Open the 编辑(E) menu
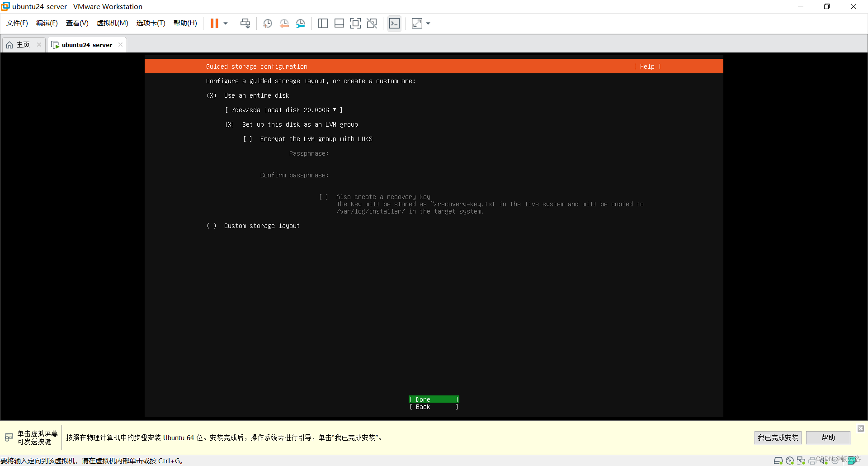This screenshot has width=868, height=466. point(47,23)
